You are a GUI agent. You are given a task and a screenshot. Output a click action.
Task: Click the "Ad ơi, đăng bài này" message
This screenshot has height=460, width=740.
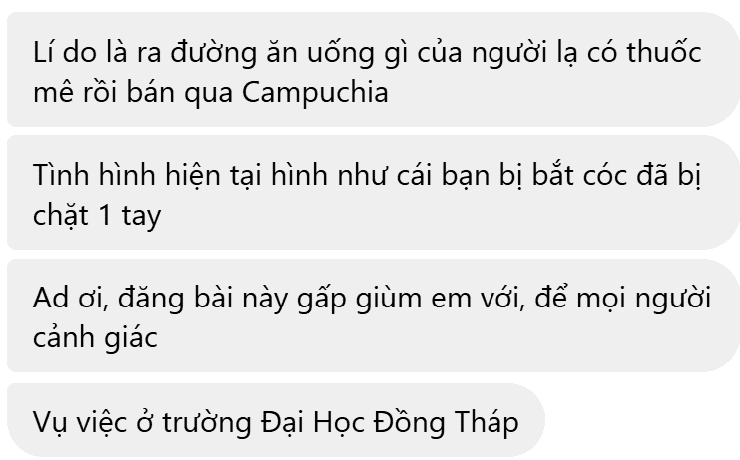click(373, 316)
